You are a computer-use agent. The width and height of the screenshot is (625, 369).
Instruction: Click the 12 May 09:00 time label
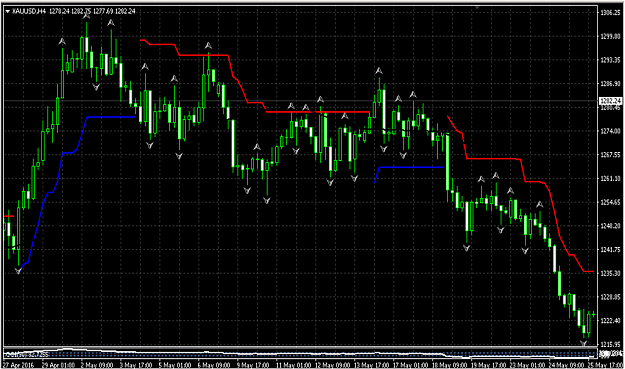click(x=332, y=365)
